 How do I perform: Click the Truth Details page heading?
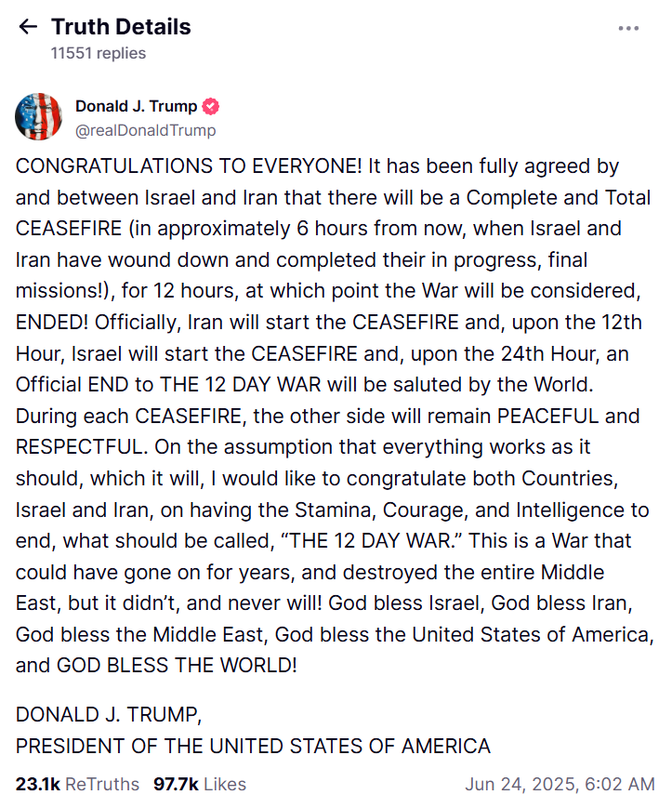(121, 27)
